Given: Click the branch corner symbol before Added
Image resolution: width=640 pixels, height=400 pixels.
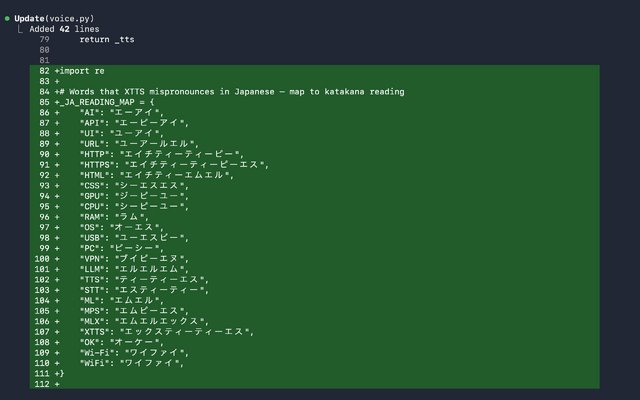Looking at the screenshot, I should (21, 30).
